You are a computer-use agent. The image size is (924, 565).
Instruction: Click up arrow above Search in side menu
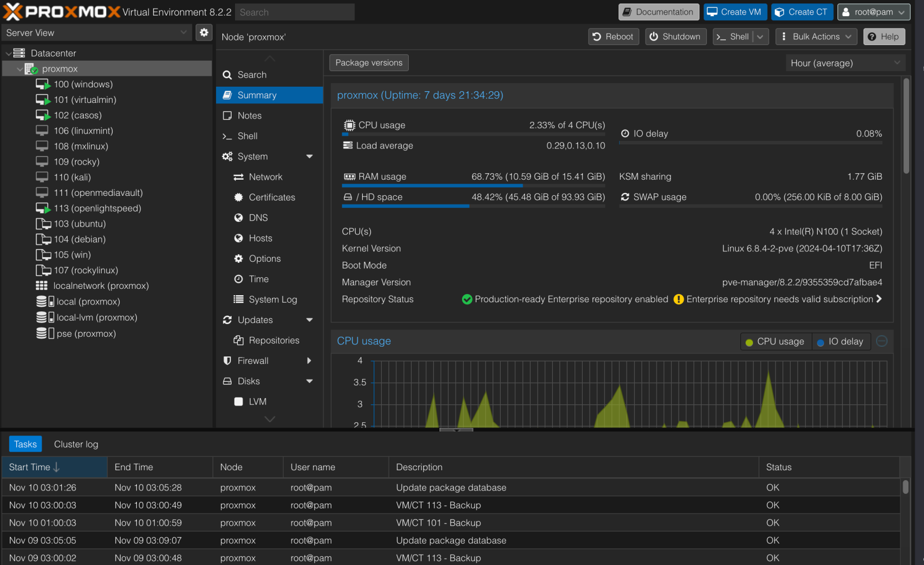pyautogui.click(x=270, y=58)
